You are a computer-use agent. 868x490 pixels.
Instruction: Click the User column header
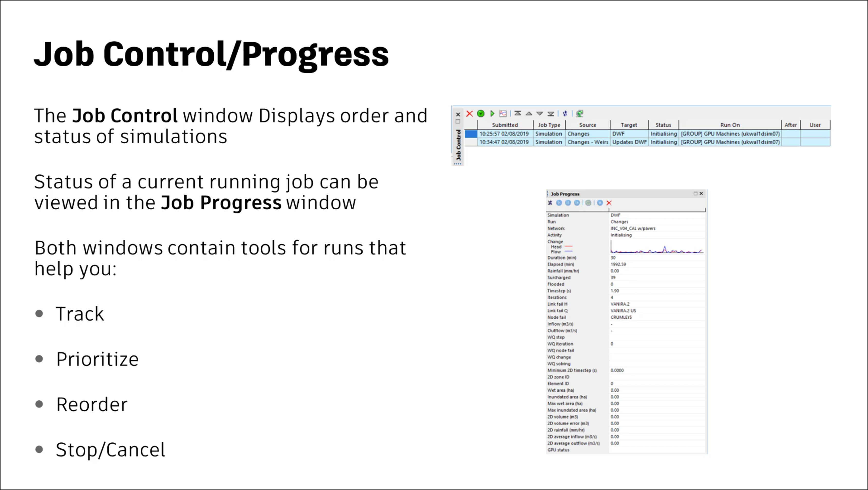[x=815, y=125]
